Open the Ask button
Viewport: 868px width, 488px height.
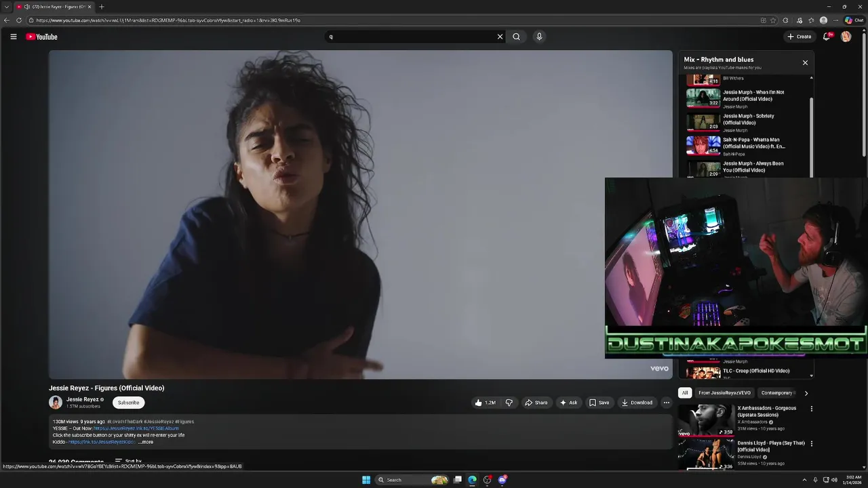568,403
